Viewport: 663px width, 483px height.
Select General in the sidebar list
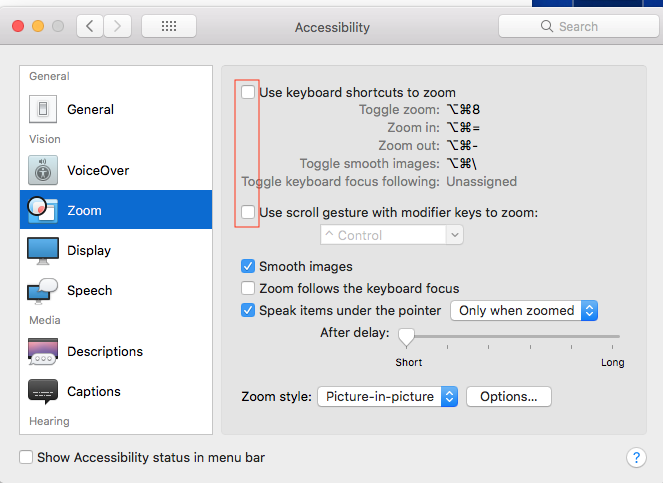click(x=116, y=109)
